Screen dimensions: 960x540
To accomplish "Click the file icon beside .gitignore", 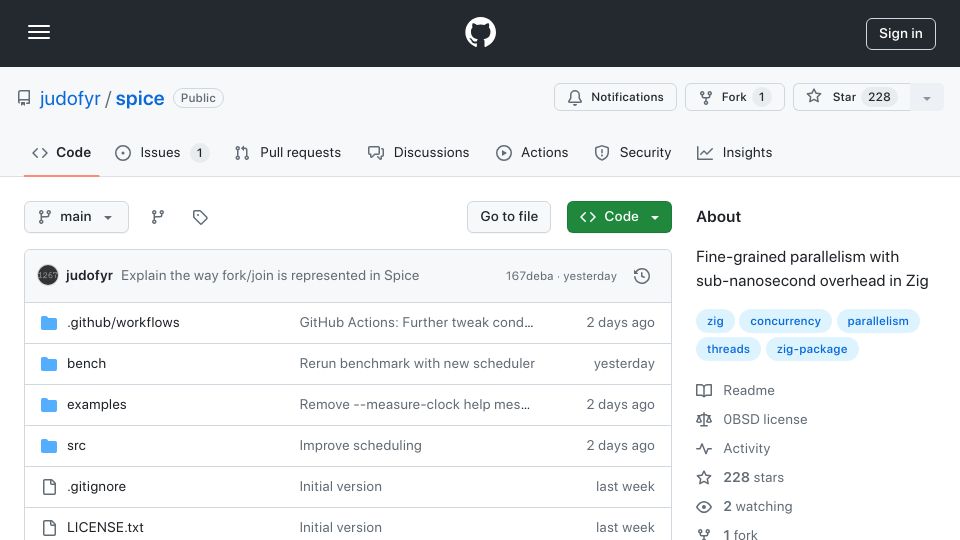I will [49, 487].
